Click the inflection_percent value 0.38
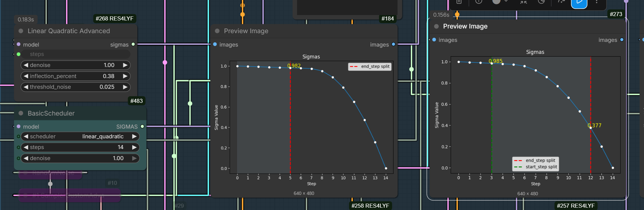The image size is (644, 210). pyautogui.click(x=109, y=76)
